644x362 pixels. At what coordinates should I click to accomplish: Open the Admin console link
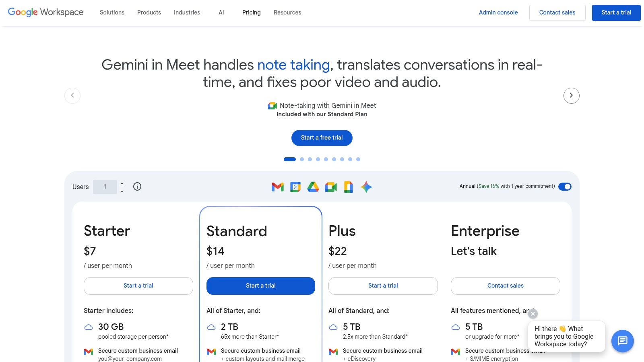coord(498,12)
